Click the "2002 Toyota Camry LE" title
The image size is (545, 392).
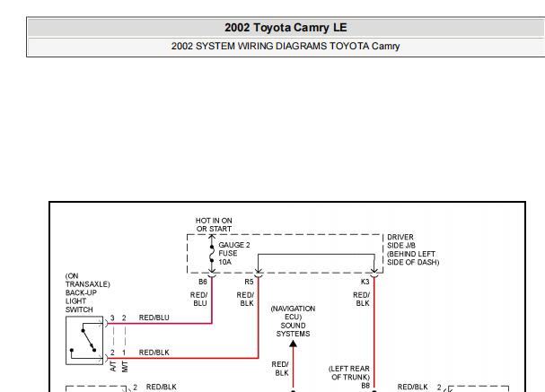[286, 28]
